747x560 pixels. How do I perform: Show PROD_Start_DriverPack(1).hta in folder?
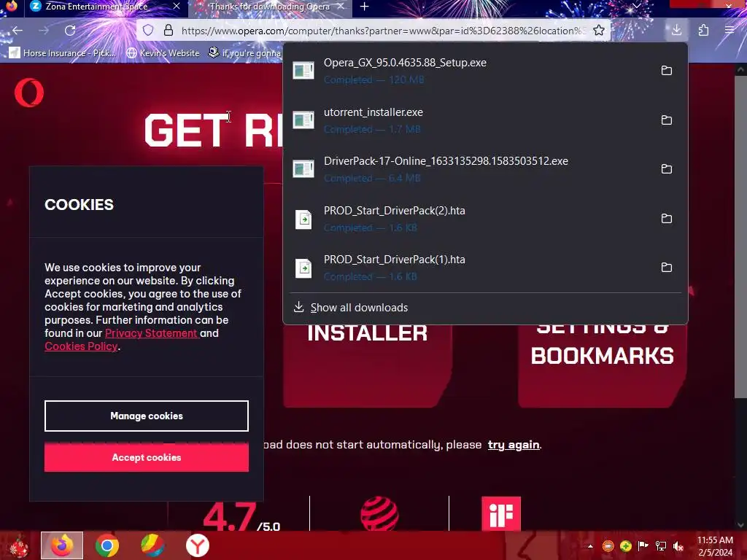(667, 268)
